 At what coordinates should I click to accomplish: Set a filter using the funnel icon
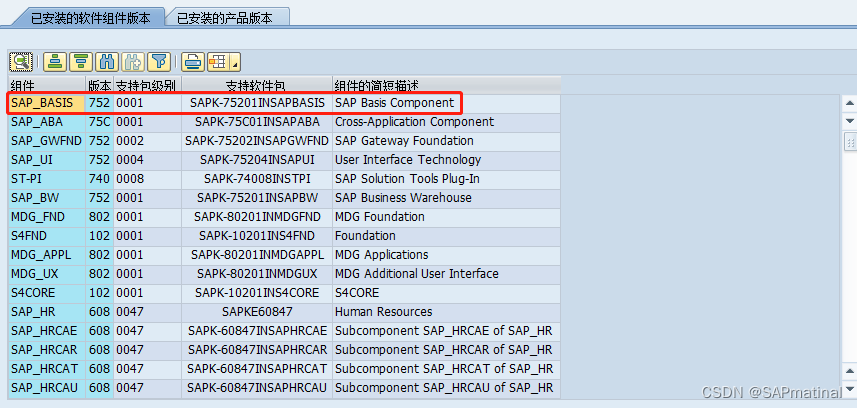tap(159, 62)
